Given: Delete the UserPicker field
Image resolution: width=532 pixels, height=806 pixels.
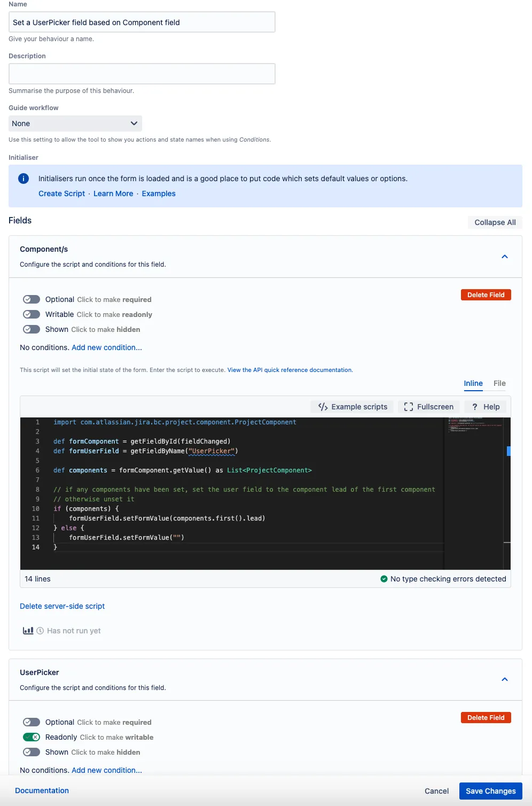Looking at the screenshot, I should coord(486,718).
